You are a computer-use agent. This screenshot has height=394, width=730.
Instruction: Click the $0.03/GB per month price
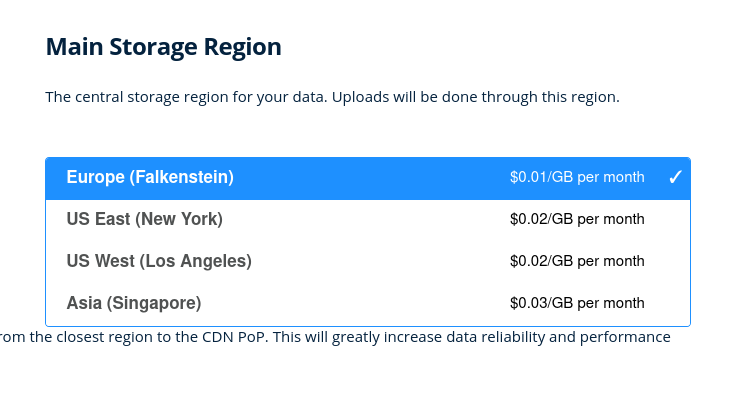[577, 303]
